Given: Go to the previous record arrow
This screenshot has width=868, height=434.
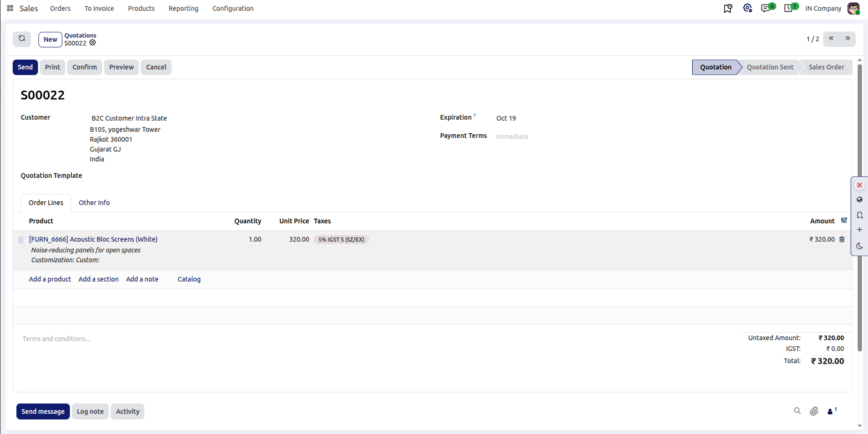Looking at the screenshot, I should point(831,39).
